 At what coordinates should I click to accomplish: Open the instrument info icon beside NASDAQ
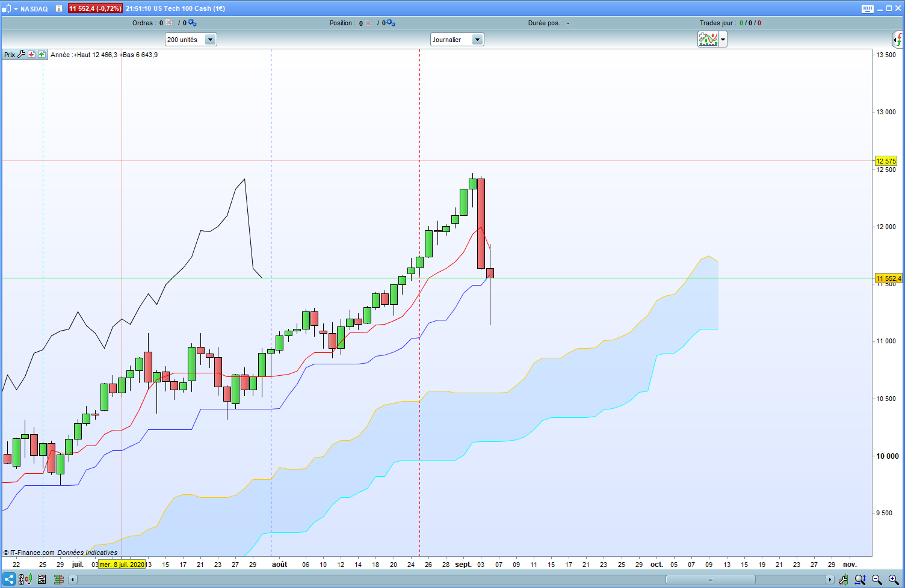coord(59,8)
